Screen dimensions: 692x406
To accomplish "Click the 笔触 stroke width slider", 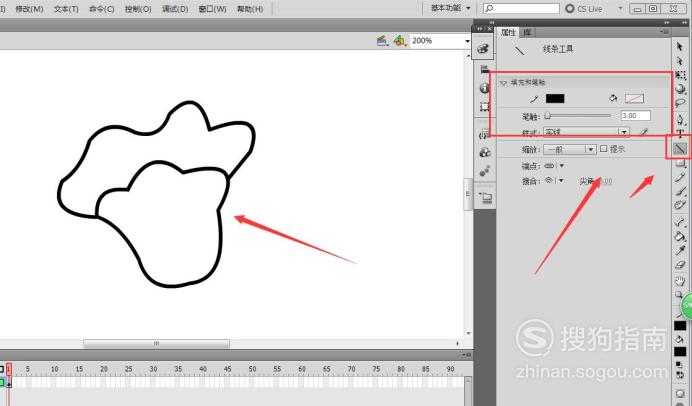I will point(578,116).
